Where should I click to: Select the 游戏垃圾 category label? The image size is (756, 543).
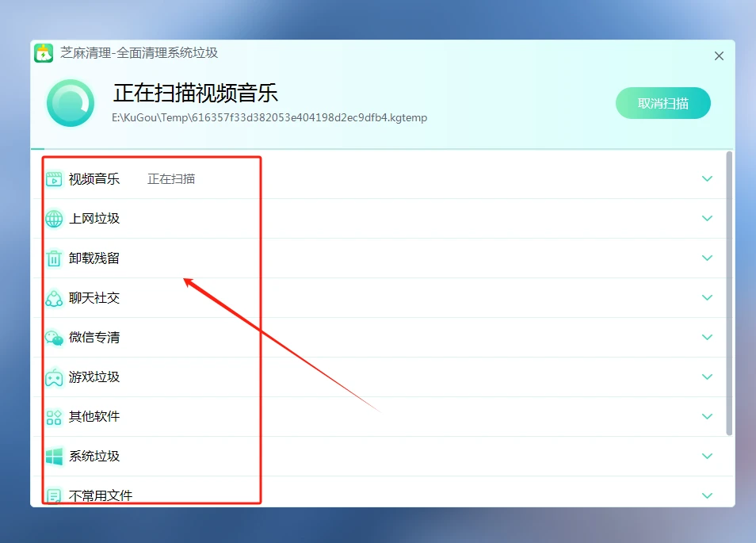(x=94, y=377)
